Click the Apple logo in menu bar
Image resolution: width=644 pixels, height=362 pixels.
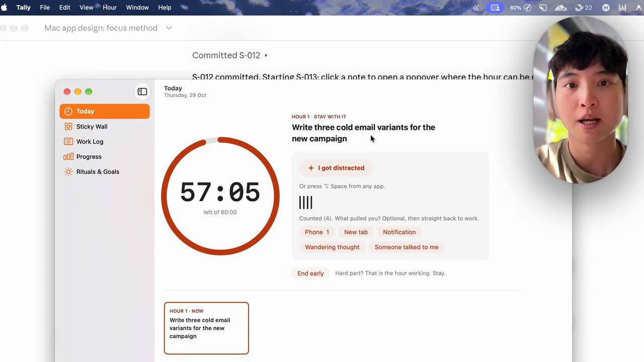coord(5,8)
